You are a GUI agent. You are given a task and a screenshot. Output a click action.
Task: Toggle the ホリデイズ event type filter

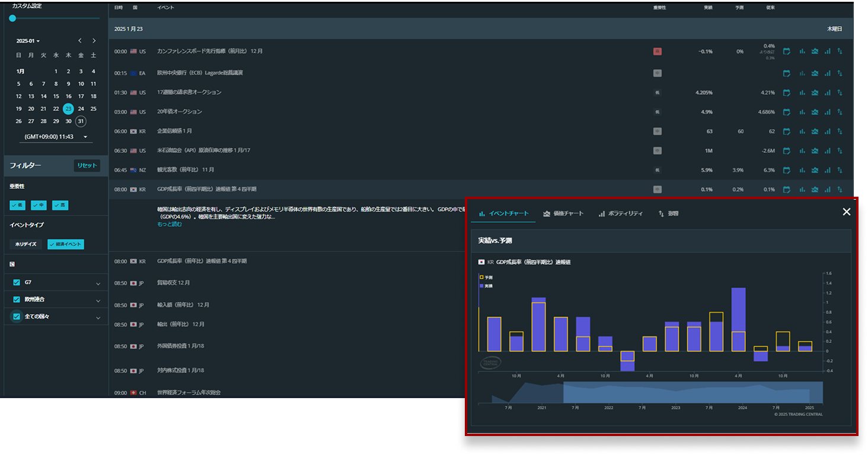click(x=27, y=244)
